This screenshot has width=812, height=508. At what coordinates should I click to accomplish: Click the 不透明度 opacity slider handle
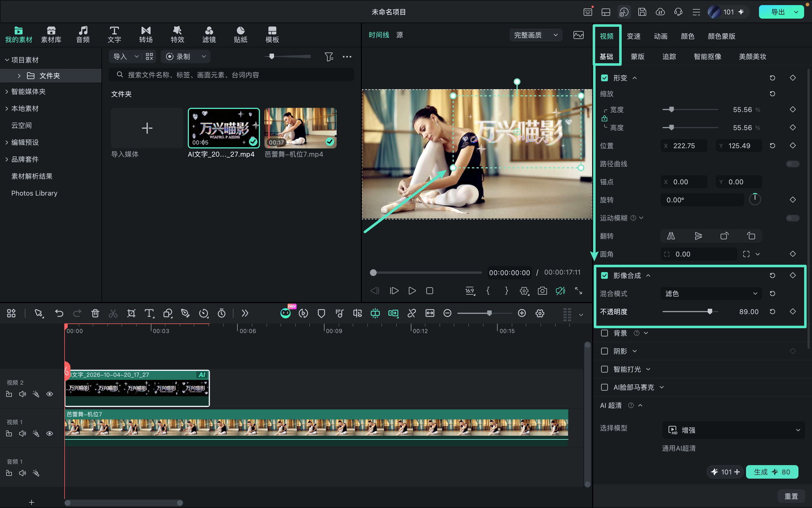pyautogui.click(x=710, y=312)
